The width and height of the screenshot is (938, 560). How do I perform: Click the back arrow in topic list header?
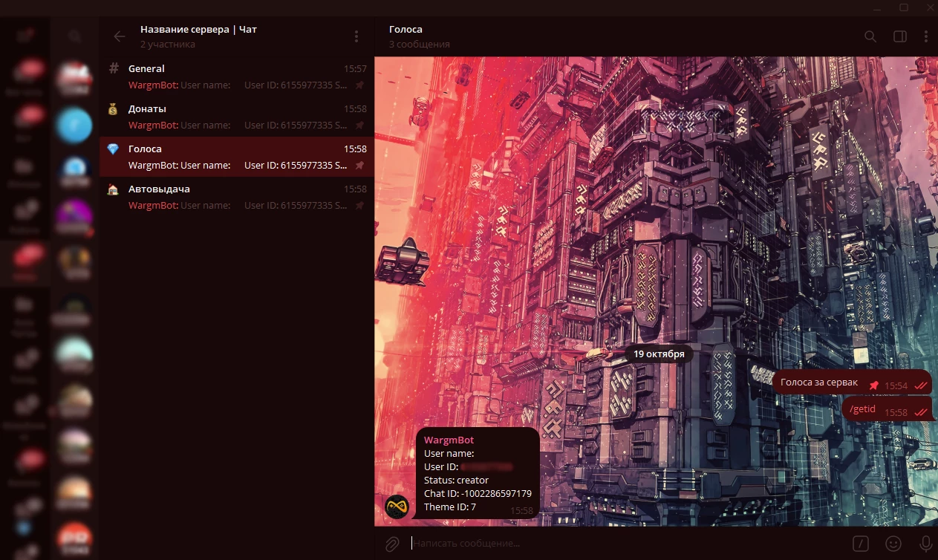(x=119, y=36)
